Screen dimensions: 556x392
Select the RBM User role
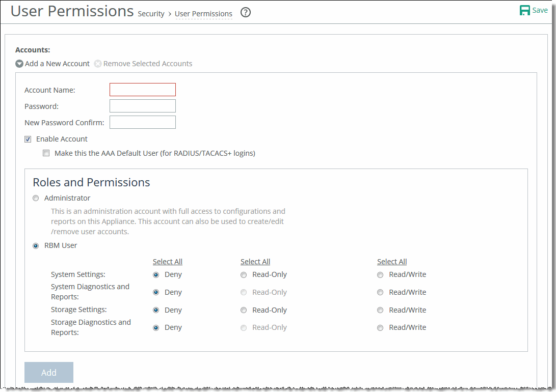click(35, 245)
